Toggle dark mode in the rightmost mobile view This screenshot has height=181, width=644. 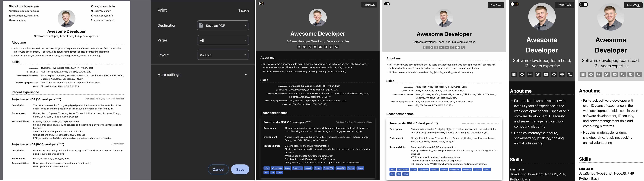(x=583, y=5)
